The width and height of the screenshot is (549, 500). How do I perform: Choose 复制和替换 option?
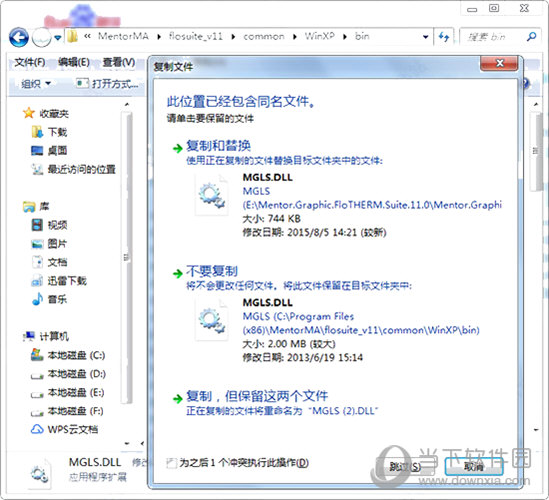218,145
